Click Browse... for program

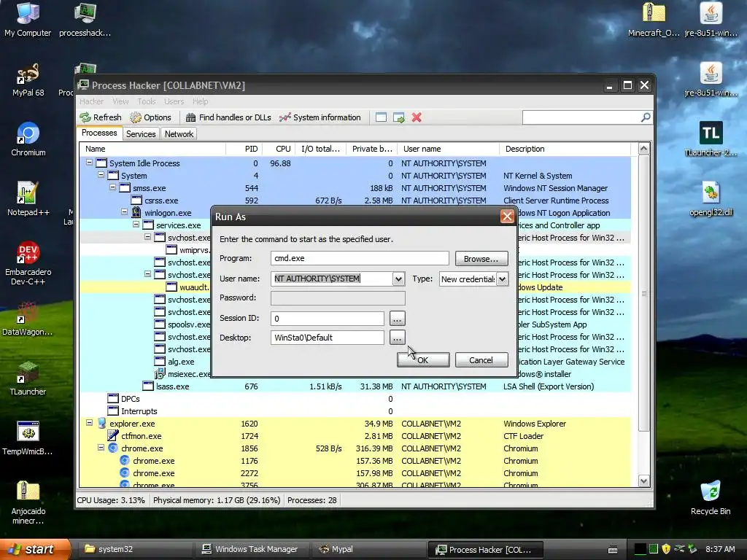point(481,259)
